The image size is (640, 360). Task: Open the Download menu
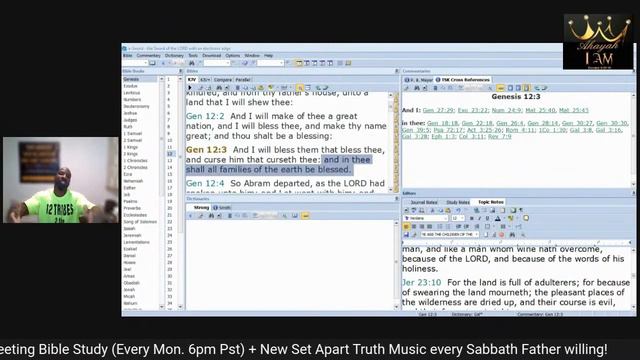211,56
